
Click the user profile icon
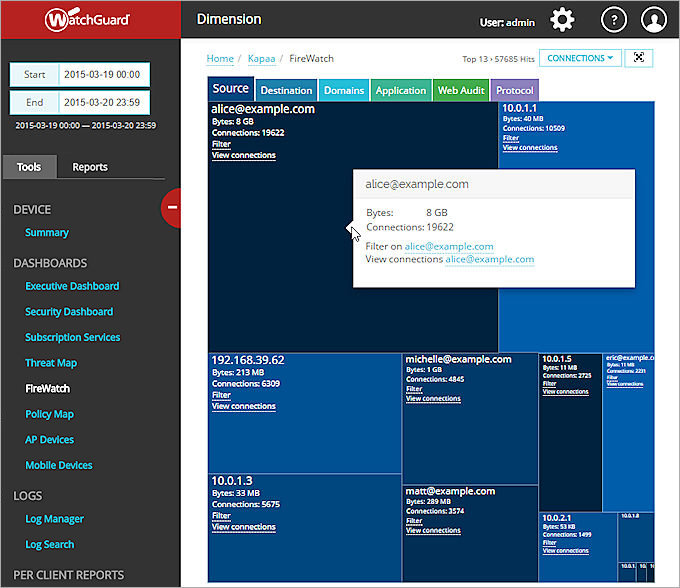click(x=653, y=20)
